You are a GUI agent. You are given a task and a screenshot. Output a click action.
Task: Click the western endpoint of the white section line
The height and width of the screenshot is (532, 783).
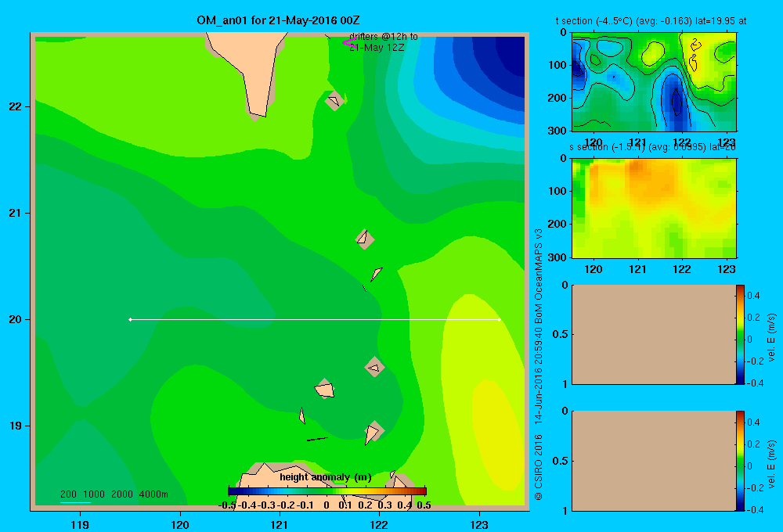(130, 319)
